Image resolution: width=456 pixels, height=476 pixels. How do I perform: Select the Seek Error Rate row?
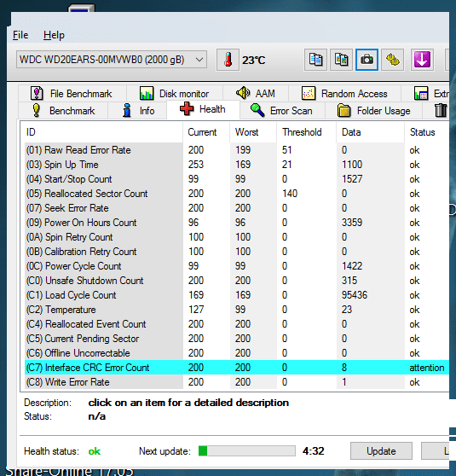coord(237,208)
